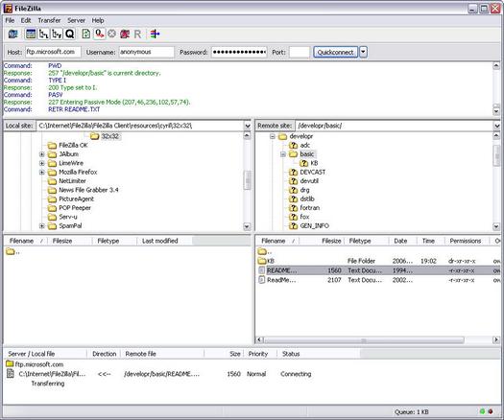Click the Process Queue toolbar icon
Image resolution: width=504 pixels, height=420 pixels.
point(99,34)
